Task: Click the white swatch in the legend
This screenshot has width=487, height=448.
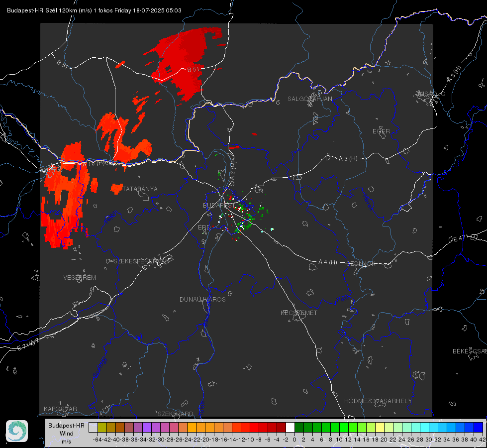Action: point(290,427)
